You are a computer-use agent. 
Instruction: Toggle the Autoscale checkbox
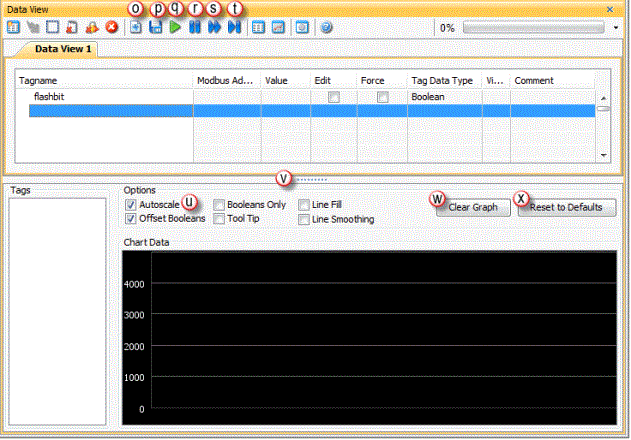131,204
